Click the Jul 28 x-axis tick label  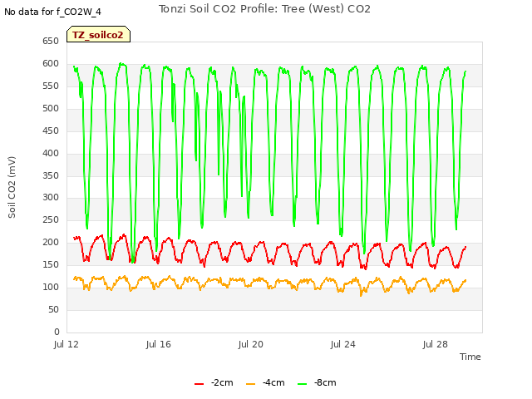(x=436, y=344)
